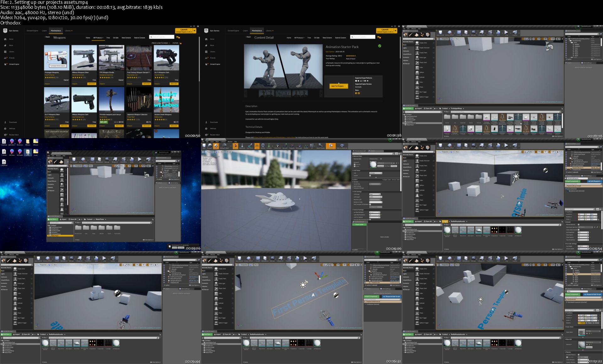
Task: Open Add New in the 00:02:28 content browser
Action: (408, 108)
